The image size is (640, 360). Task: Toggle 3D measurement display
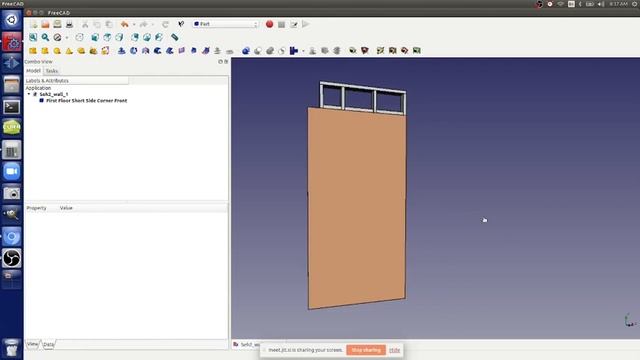coord(404,51)
